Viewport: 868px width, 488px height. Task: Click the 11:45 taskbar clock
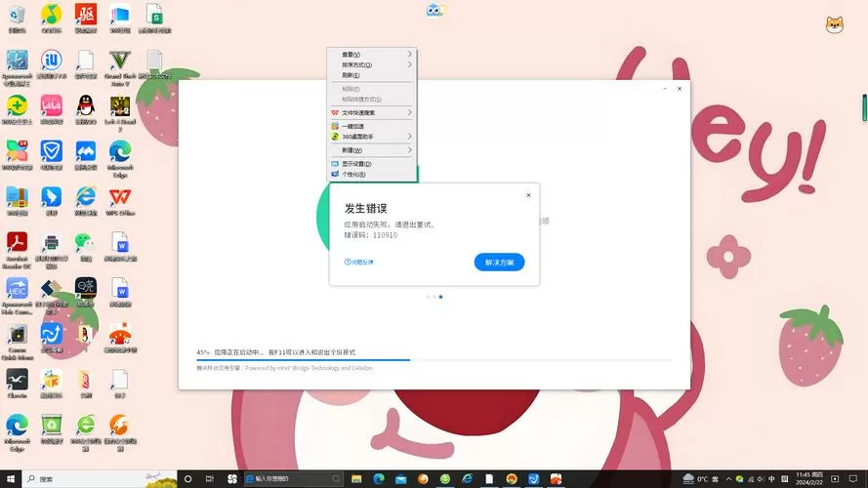(809, 478)
